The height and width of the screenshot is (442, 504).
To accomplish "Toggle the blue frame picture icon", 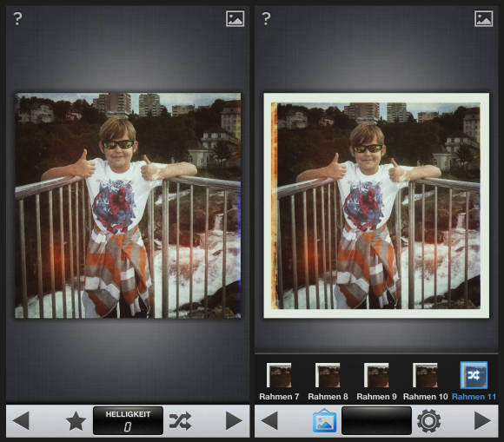I will tap(325, 420).
